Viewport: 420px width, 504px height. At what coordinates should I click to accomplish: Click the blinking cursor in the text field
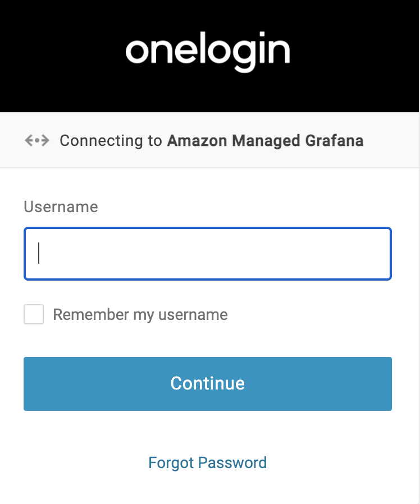pos(38,253)
